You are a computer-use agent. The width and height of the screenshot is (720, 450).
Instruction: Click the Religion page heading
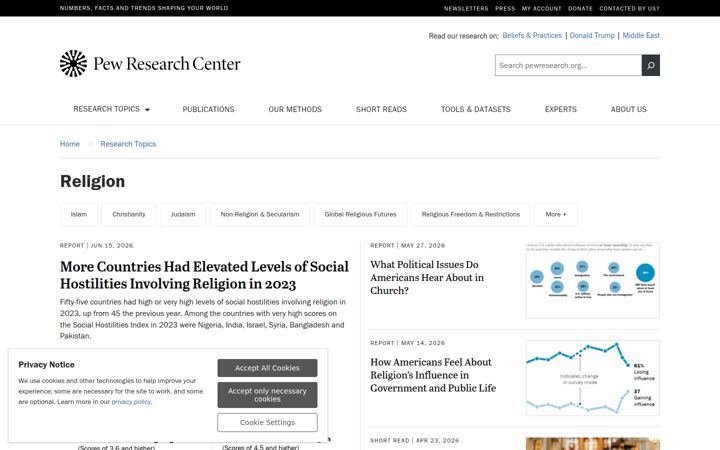[x=92, y=181]
